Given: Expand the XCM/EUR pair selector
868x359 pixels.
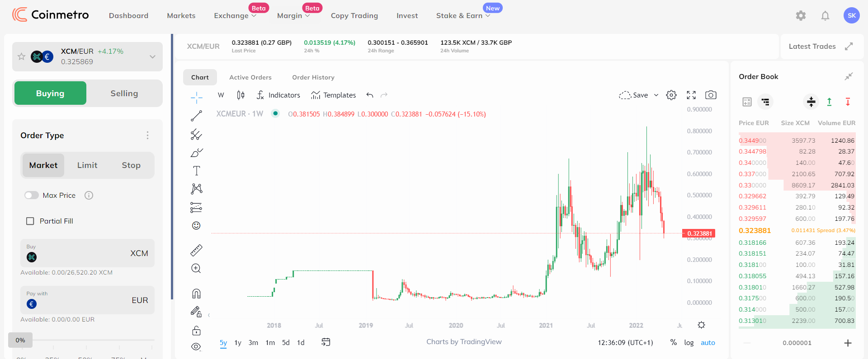Looking at the screenshot, I should click(x=152, y=56).
